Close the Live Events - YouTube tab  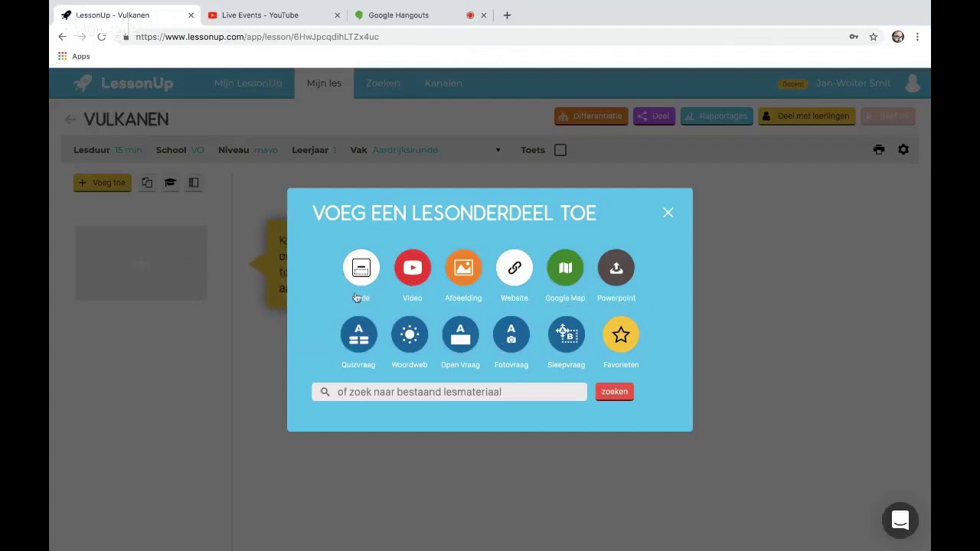click(x=338, y=15)
